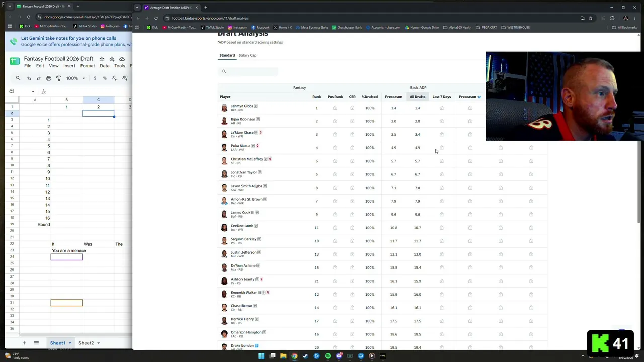644x362 pixels.
Task: Open the tab search dropdown in the Sheets window
Action: pos(10,7)
